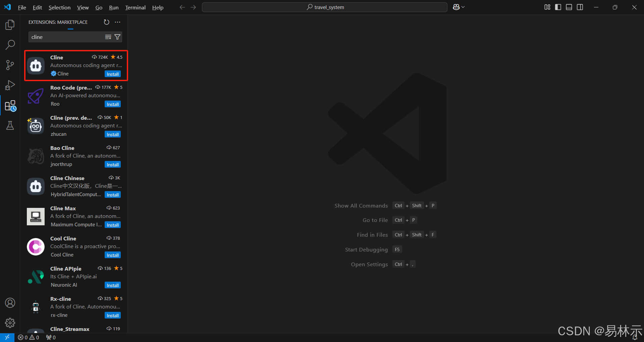Viewport: 644px width, 342px height.
Task: Go back in navigation history
Action: [182, 7]
